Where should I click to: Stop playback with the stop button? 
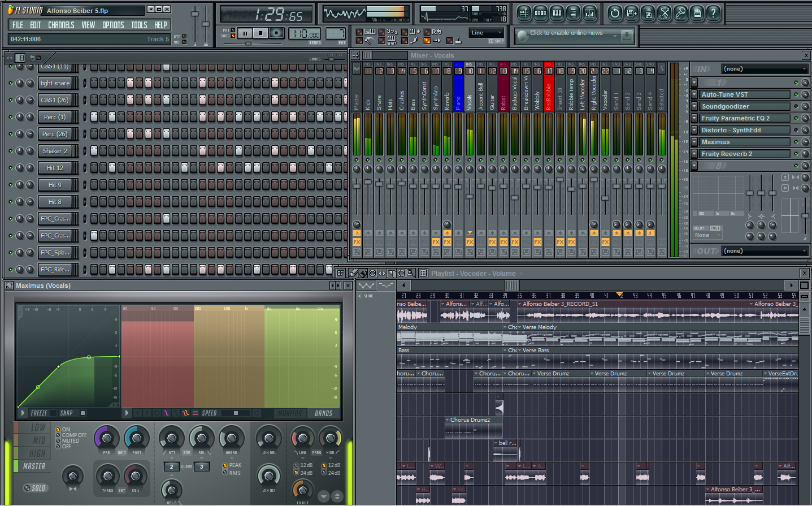click(260, 33)
